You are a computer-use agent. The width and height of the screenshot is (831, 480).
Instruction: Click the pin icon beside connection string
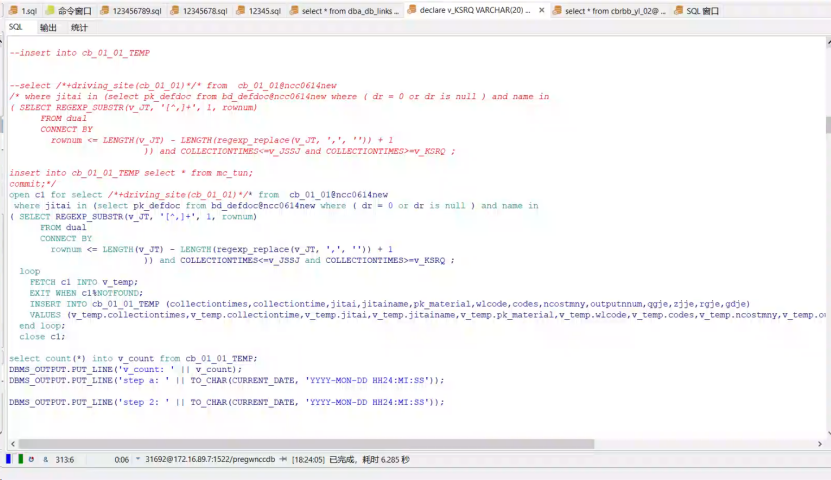pos(283,459)
